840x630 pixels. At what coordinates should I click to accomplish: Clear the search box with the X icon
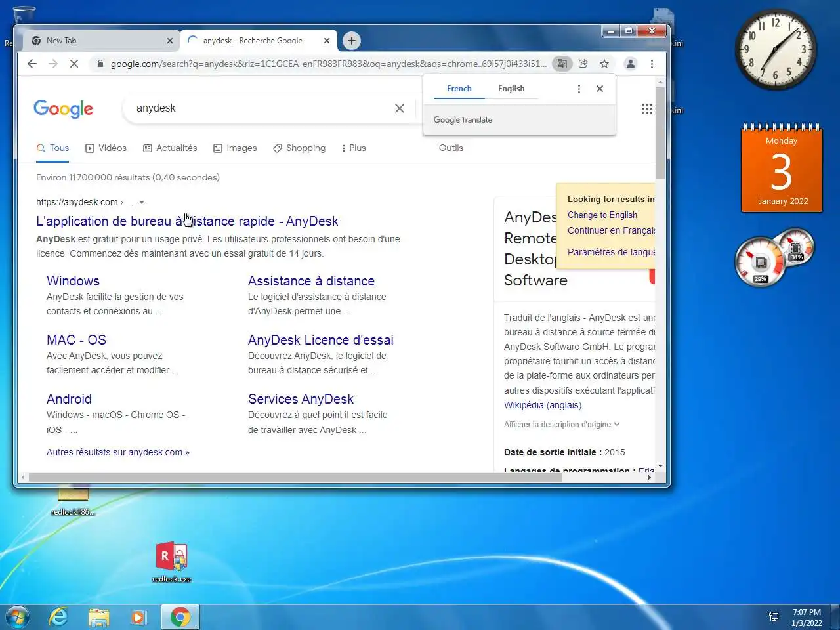[400, 108]
